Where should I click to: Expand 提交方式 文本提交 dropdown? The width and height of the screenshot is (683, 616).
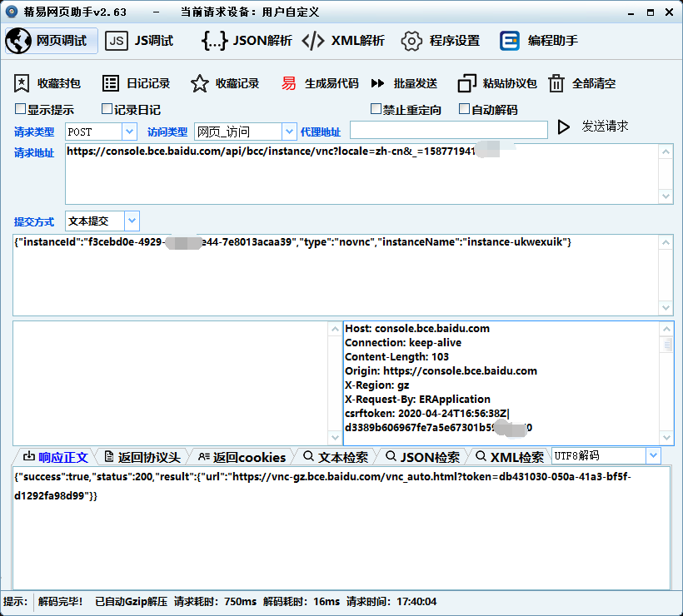132,221
